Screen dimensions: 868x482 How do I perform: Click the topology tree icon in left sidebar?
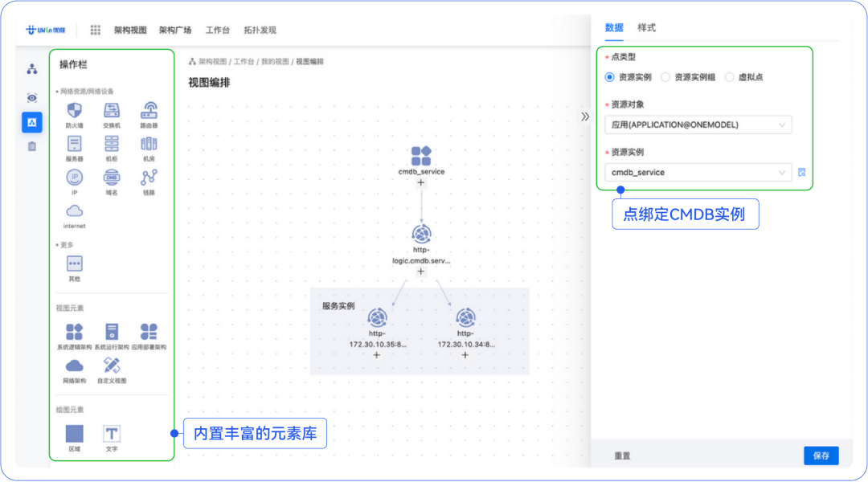(x=32, y=69)
